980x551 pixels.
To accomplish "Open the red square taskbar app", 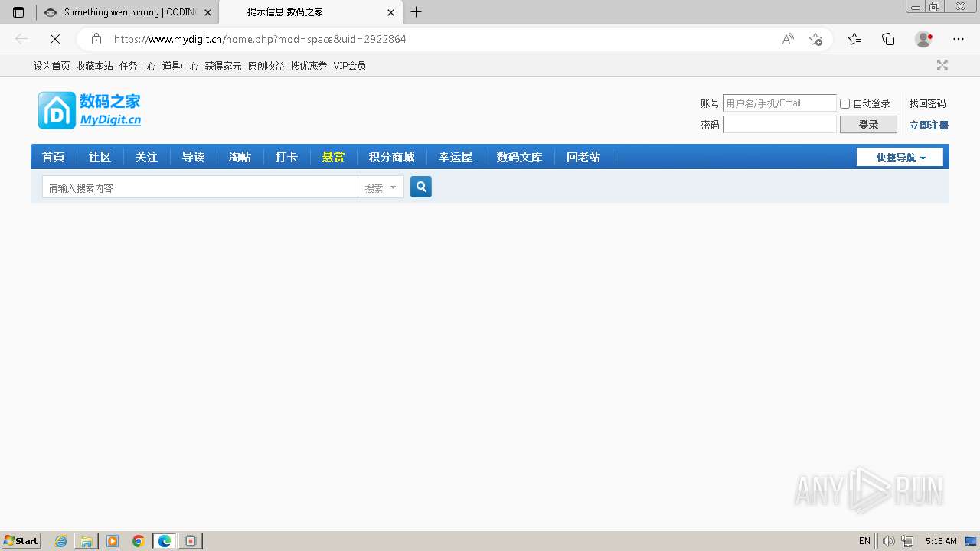I will pyautogui.click(x=191, y=541).
